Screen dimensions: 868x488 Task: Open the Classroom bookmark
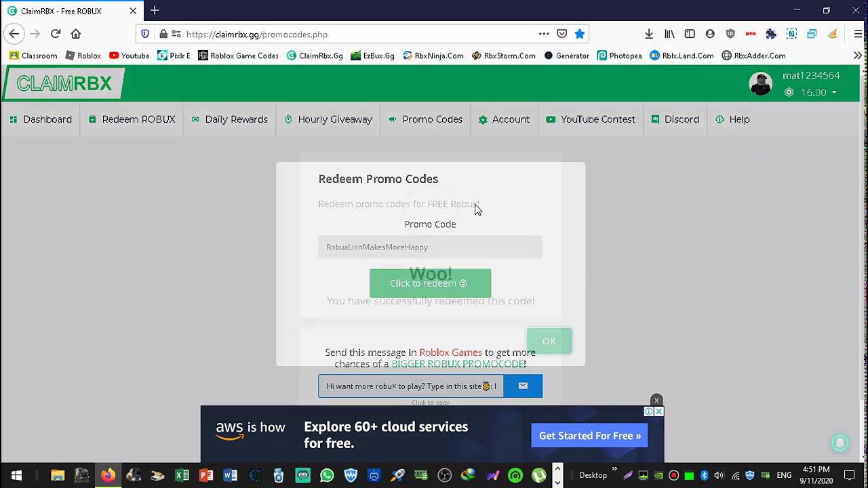coord(33,56)
